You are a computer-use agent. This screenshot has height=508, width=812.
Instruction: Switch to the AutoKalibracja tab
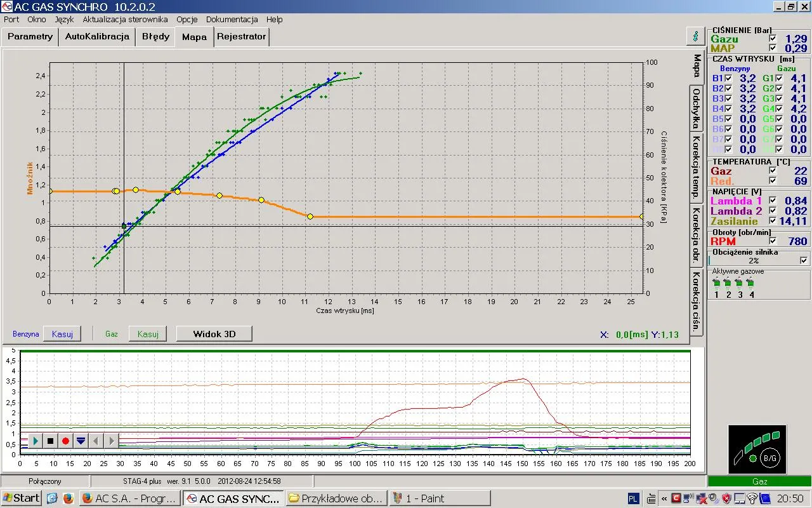(x=97, y=36)
